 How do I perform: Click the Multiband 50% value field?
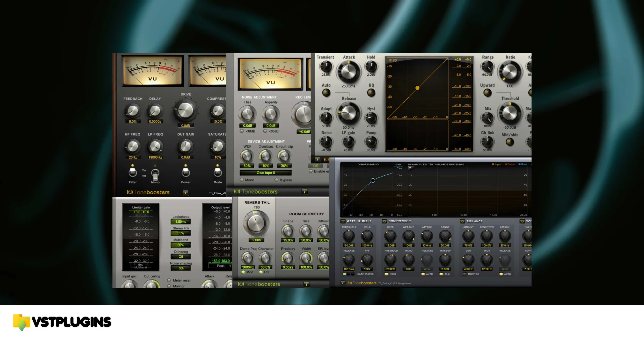[x=181, y=245]
